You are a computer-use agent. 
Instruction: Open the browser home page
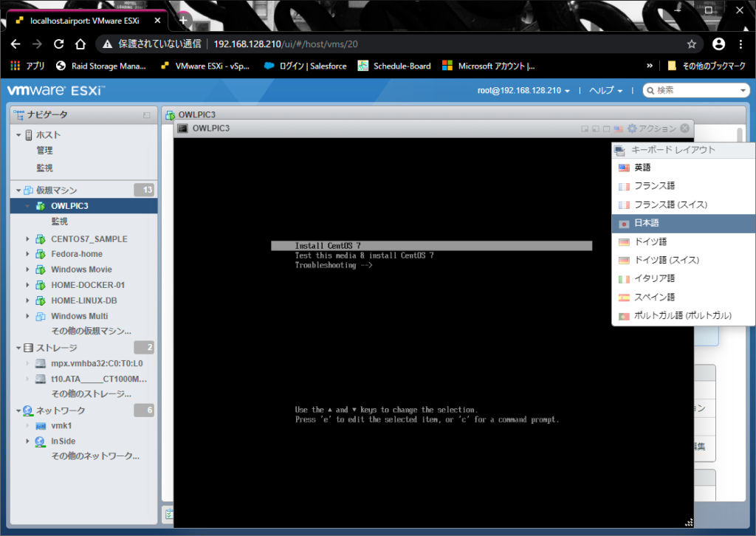80,44
